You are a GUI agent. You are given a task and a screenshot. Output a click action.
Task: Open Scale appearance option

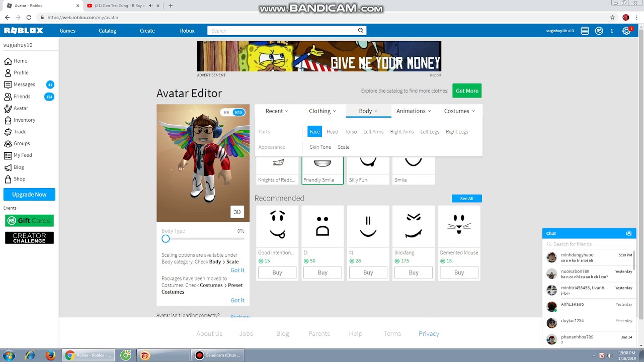coord(344,147)
